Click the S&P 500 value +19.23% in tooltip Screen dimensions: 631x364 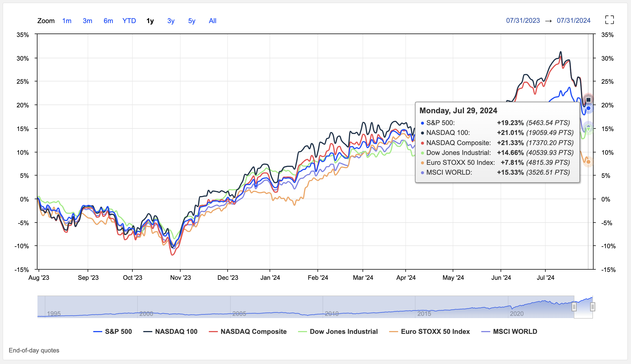coord(510,123)
